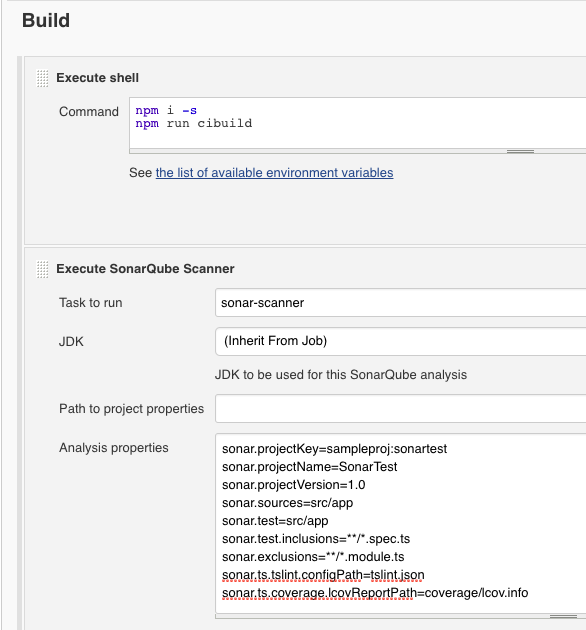Focus the Task to run field

(400, 303)
